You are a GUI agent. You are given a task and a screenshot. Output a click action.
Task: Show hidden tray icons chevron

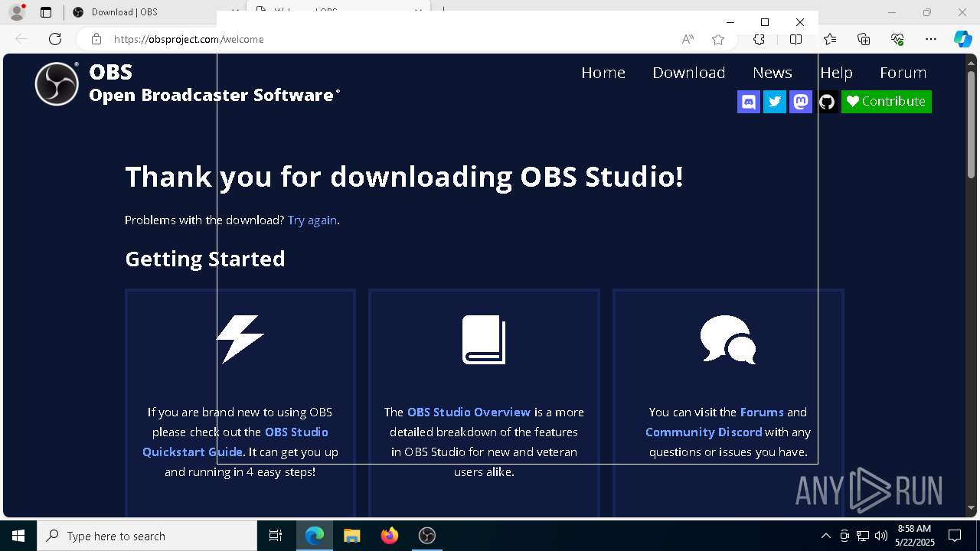[825, 536]
